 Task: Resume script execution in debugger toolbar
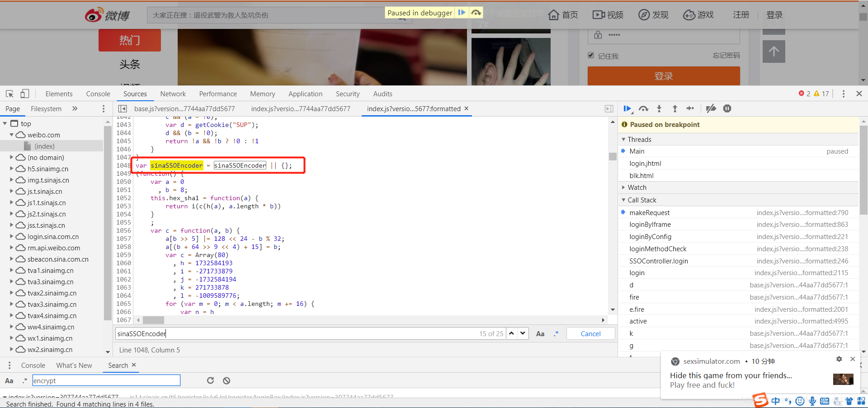627,108
